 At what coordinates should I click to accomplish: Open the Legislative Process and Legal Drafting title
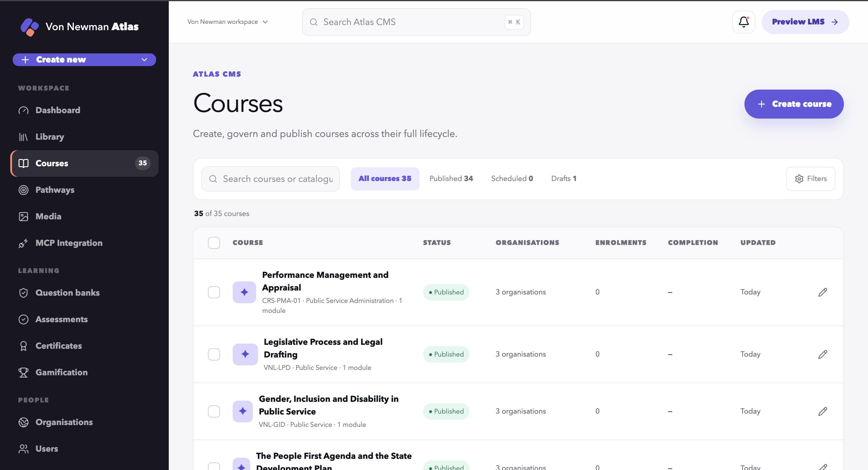tap(323, 348)
